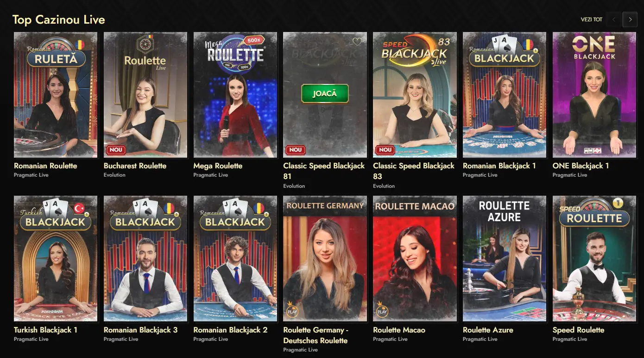Click the NOU badge on Speed Blackjack 83
Viewport: 644px width, 358px height.
(x=385, y=150)
